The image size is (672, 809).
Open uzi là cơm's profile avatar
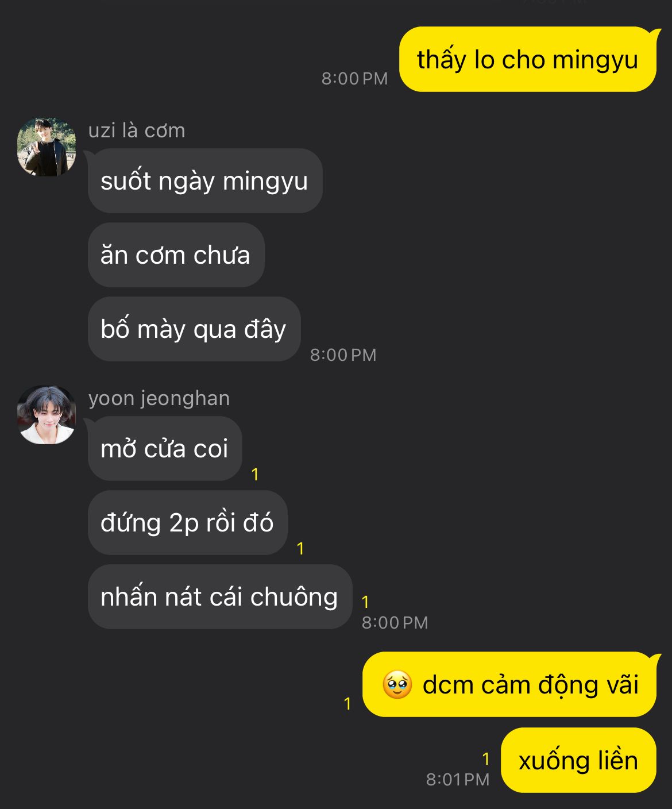(47, 147)
